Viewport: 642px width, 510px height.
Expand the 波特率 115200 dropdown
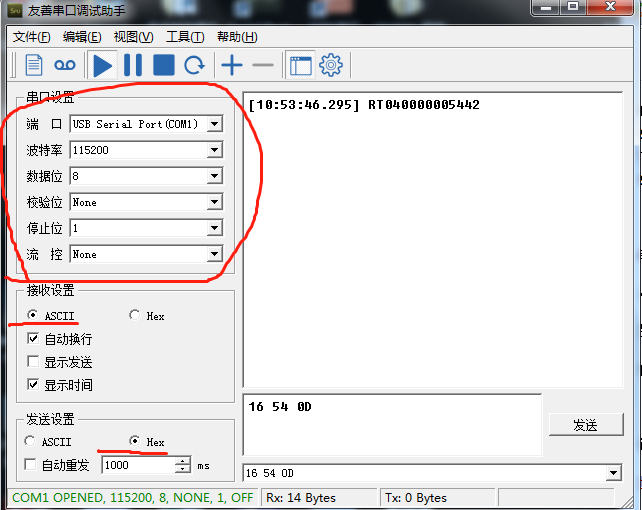214,150
